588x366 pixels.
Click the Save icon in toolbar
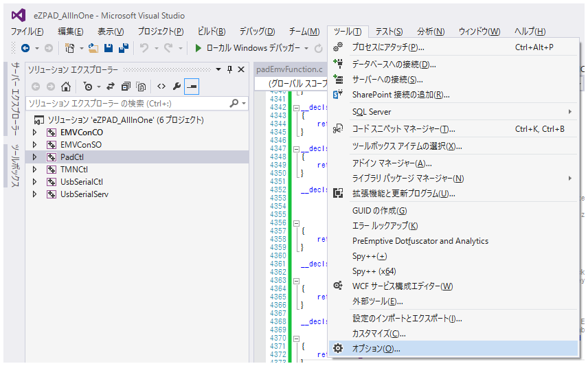click(109, 48)
